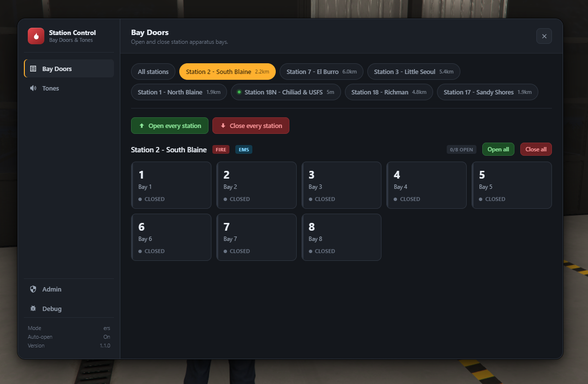The width and height of the screenshot is (588, 384).
Task: Click the Admin shield icon
Action: click(33, 289)
